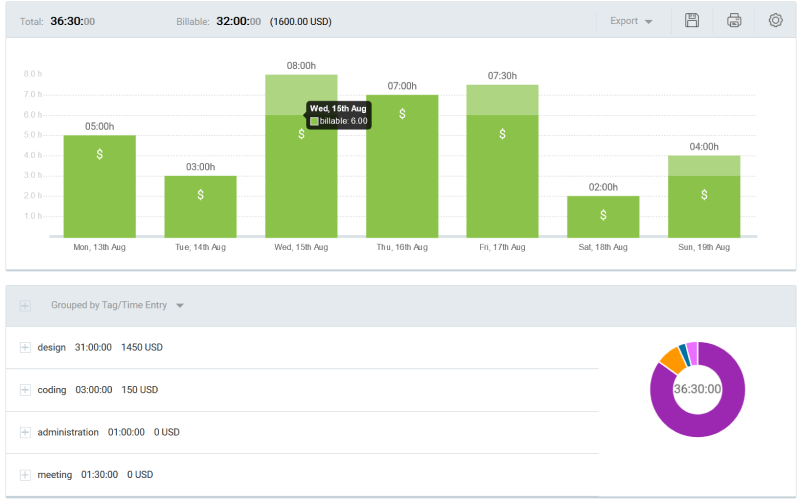
Task: Click the 01:30:00 duration for meeting
Action: pyautogui.click(x=99, y=475)
